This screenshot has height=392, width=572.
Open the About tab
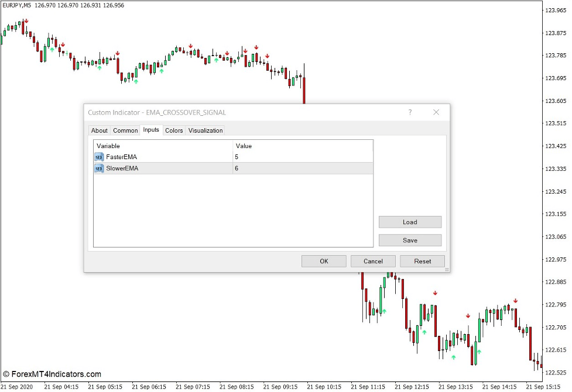pos(99,130)
